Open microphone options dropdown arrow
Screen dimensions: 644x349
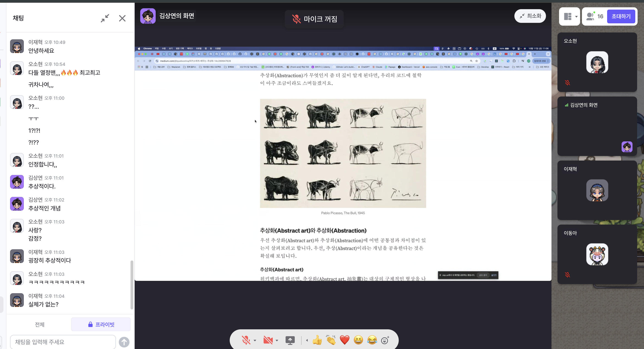click(255, 340)
